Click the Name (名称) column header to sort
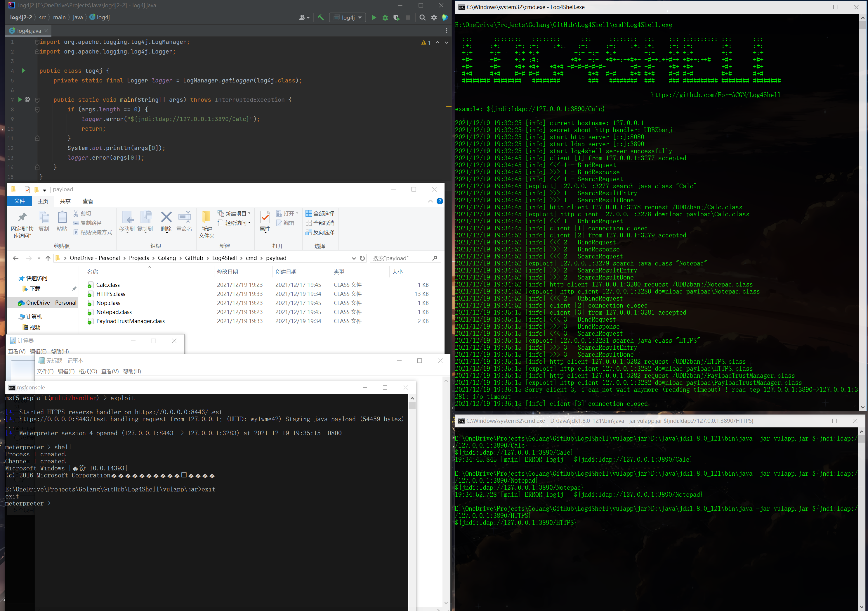868x611 pixels. click(x=93, y=272)
